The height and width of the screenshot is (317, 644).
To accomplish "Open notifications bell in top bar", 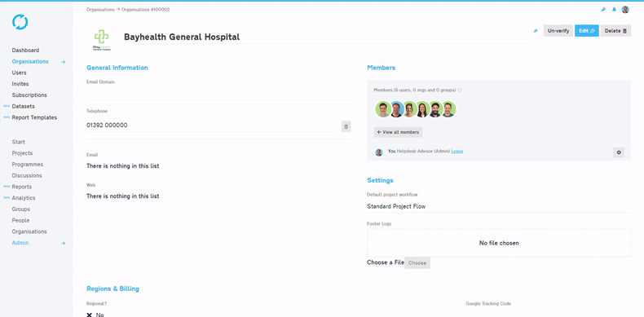I will 614,10.
